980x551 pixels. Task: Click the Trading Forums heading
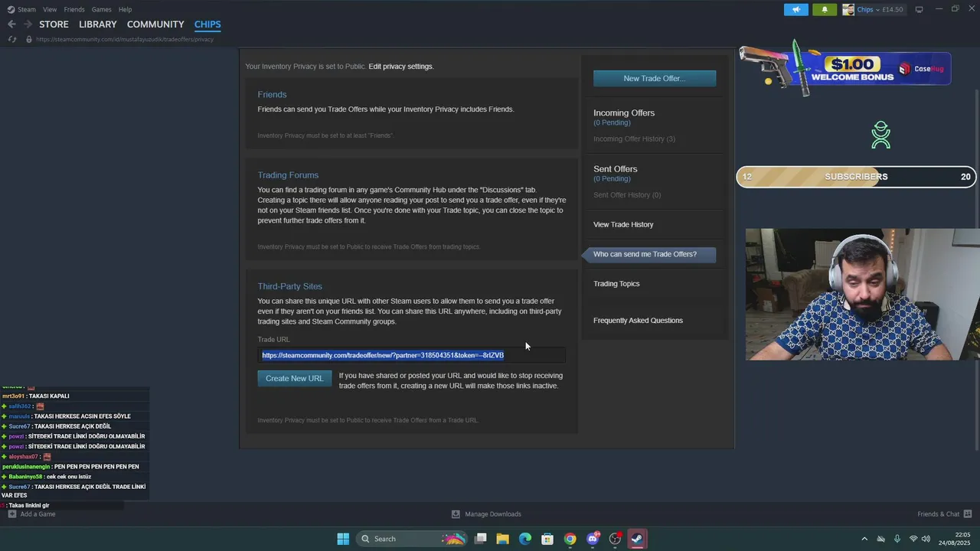coord(288,175)
